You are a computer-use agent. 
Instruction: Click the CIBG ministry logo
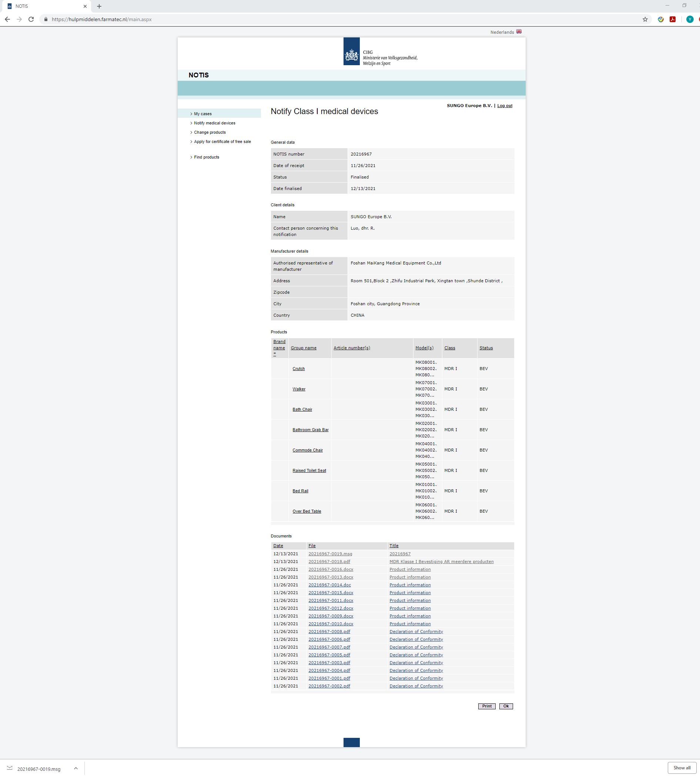[351, 51]
